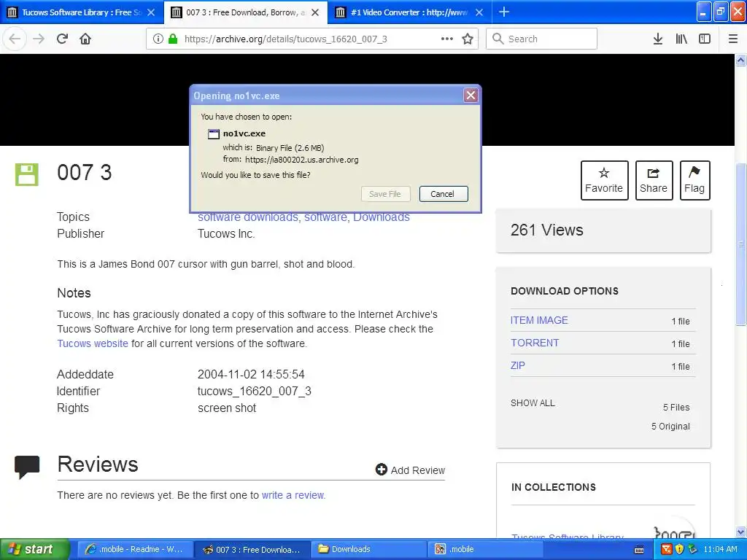Toggle the sidebar view icon
Screen dimensions: 747x560
point(705,39)
